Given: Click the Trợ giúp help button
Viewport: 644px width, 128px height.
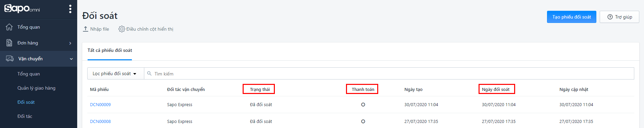Looking at the screenshot, I should coord(620,17).
